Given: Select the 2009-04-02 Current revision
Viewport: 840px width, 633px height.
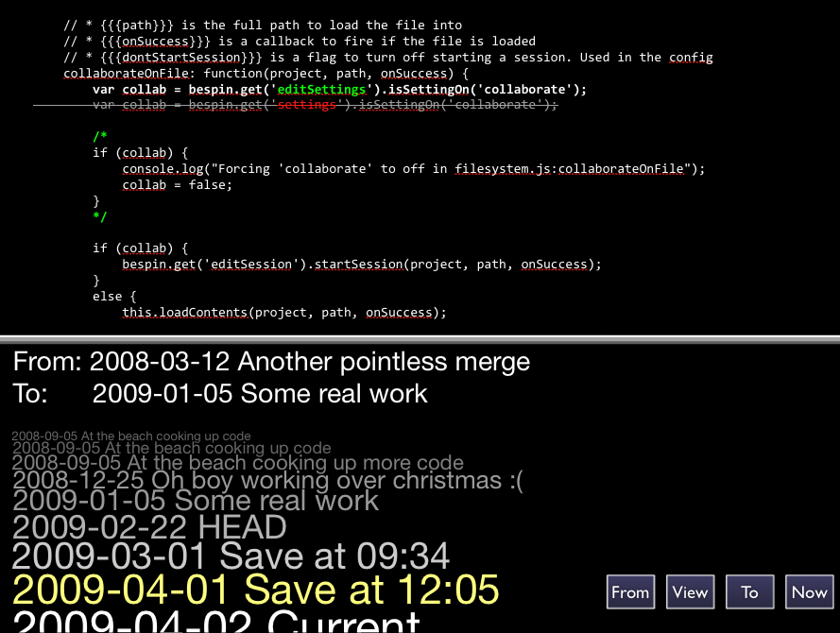Looking at the screenshot, I should pyautogui.click(x=216, y=623).
